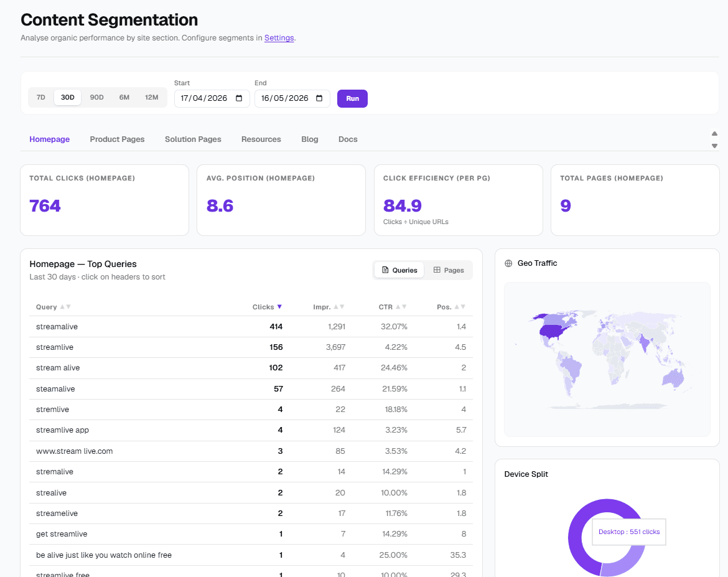Image resolution: width=728 pixels, height=577 pixels.
Task: Click the Total Clicks value 764
Action: coord(45,206)
